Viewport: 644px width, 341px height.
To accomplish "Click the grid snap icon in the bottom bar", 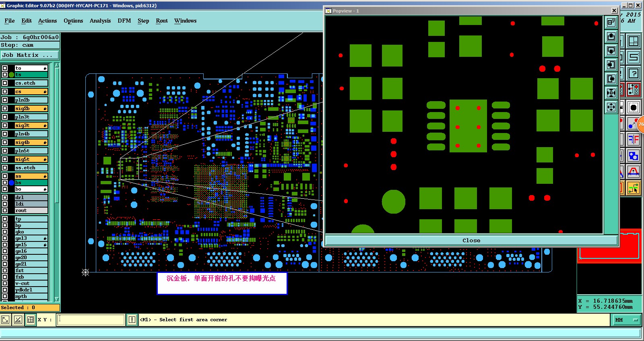I will click(x=30, y=320).
